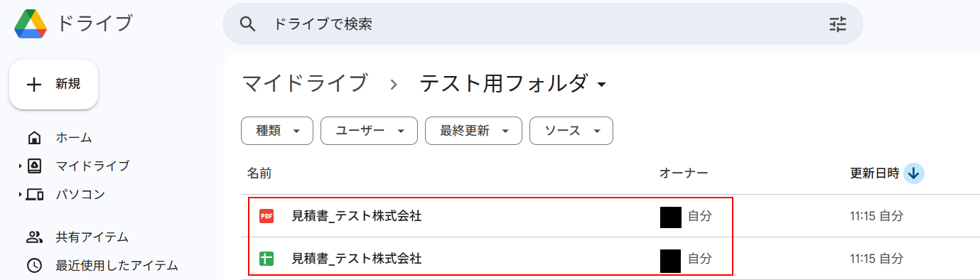Click the search magnifier icon
The width and height of the screenshot is (980, 280).
(x=247, y=24)
